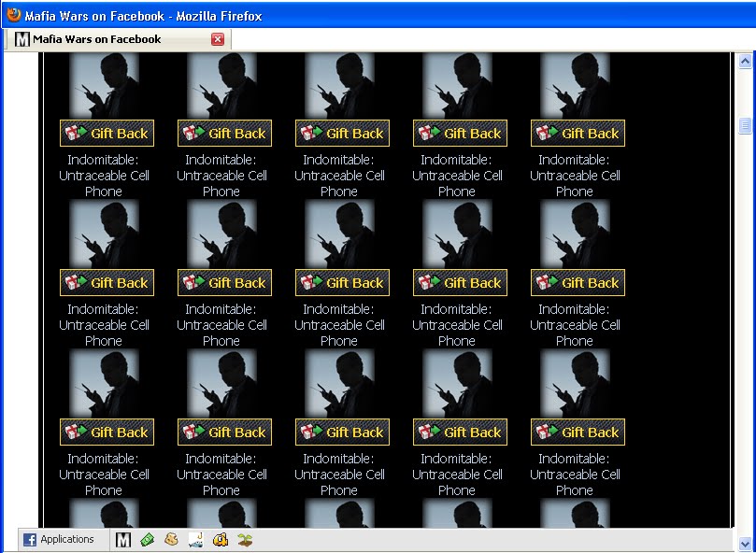Select cell phone thumbnail in middle row, fourth column

coord(457,234)
